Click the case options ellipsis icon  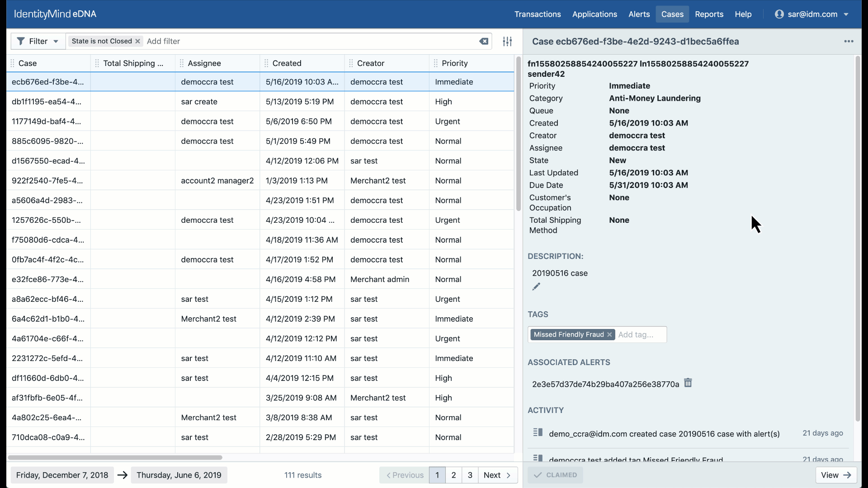[849, 41]
